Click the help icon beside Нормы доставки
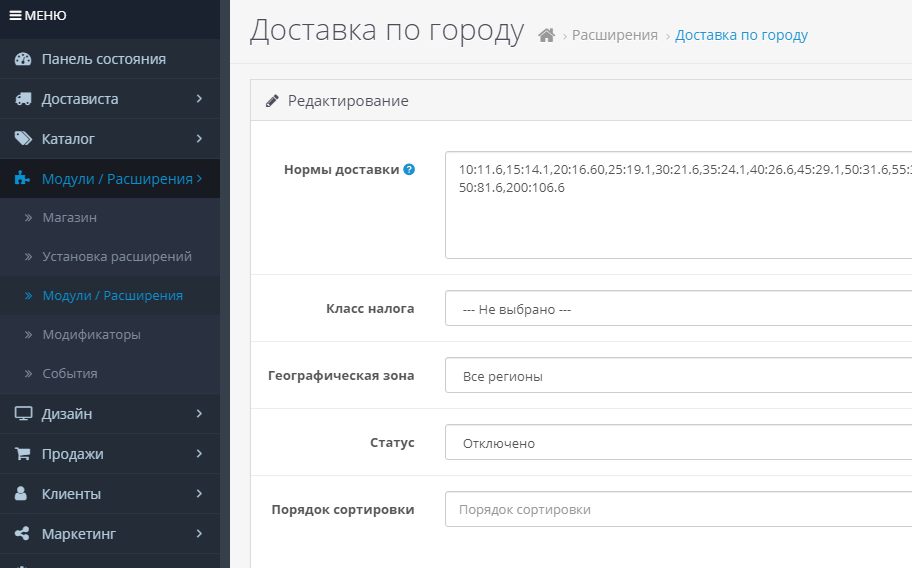 tap(409, 170)
